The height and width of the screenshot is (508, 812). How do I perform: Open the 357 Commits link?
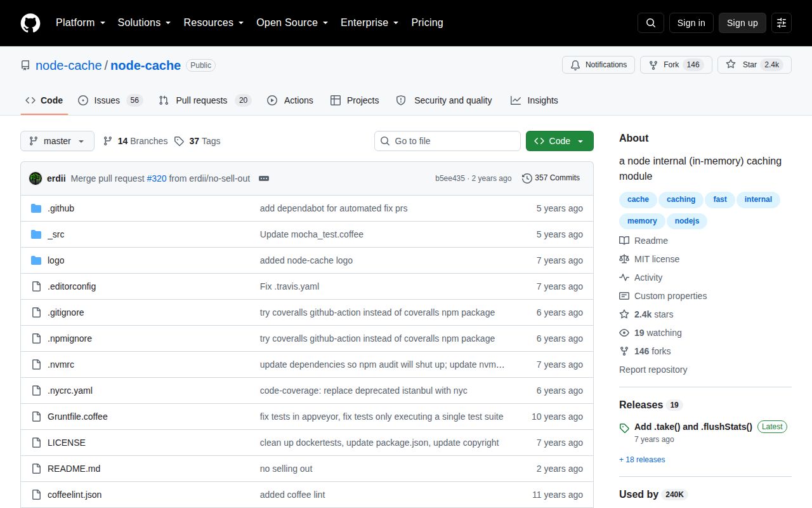pyautogui.click(x=551, y=178)
